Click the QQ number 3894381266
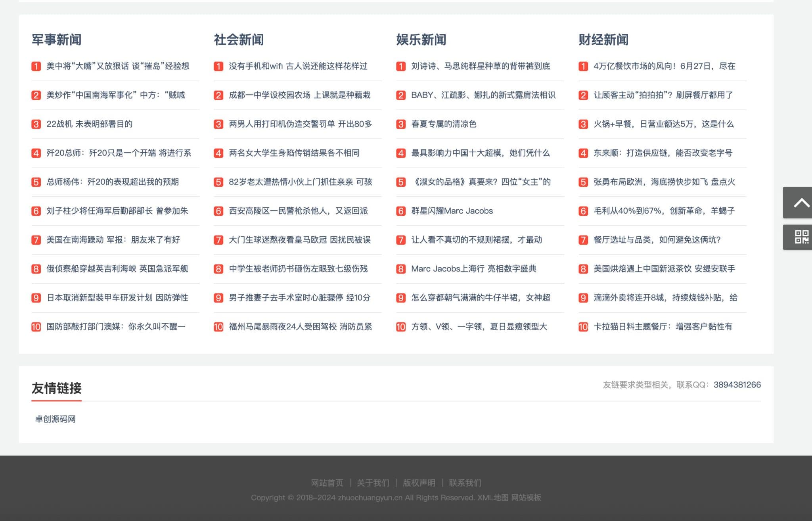 (737, 385)
